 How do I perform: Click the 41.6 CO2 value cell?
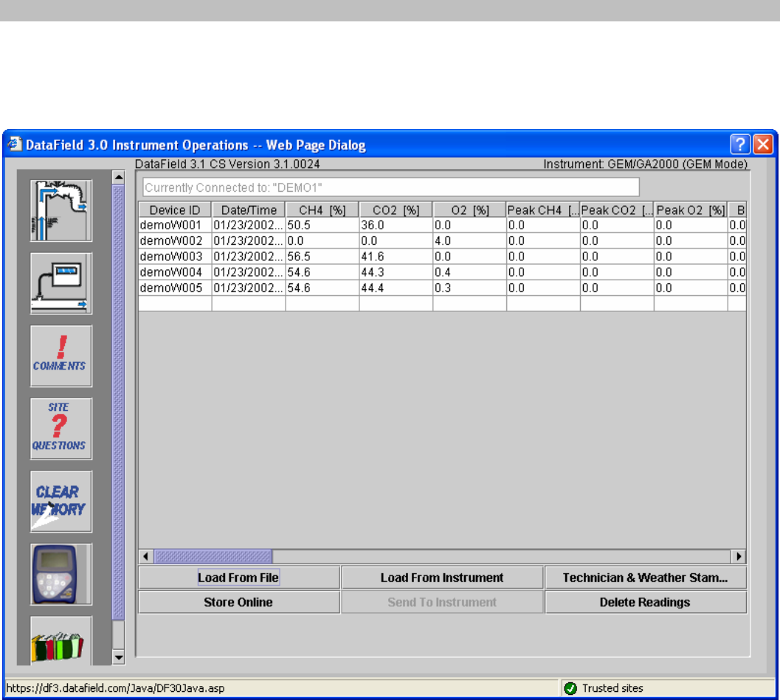tap(396, 257)
